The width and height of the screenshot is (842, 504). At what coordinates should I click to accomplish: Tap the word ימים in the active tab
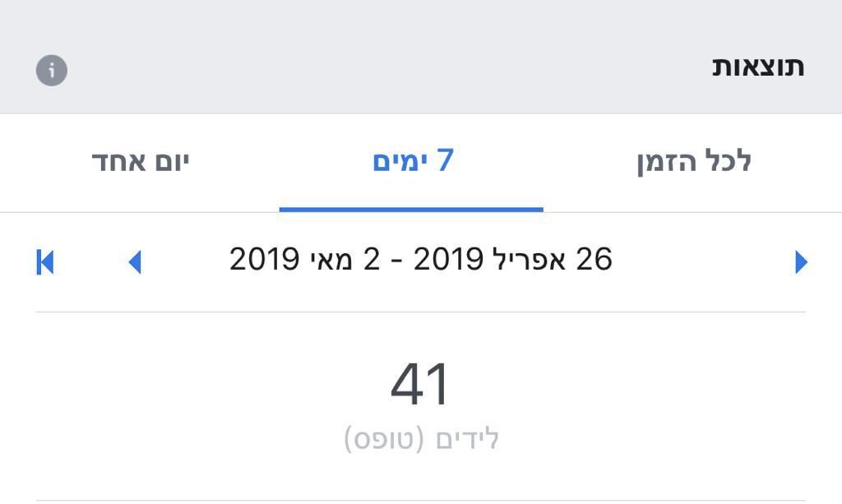400,162
